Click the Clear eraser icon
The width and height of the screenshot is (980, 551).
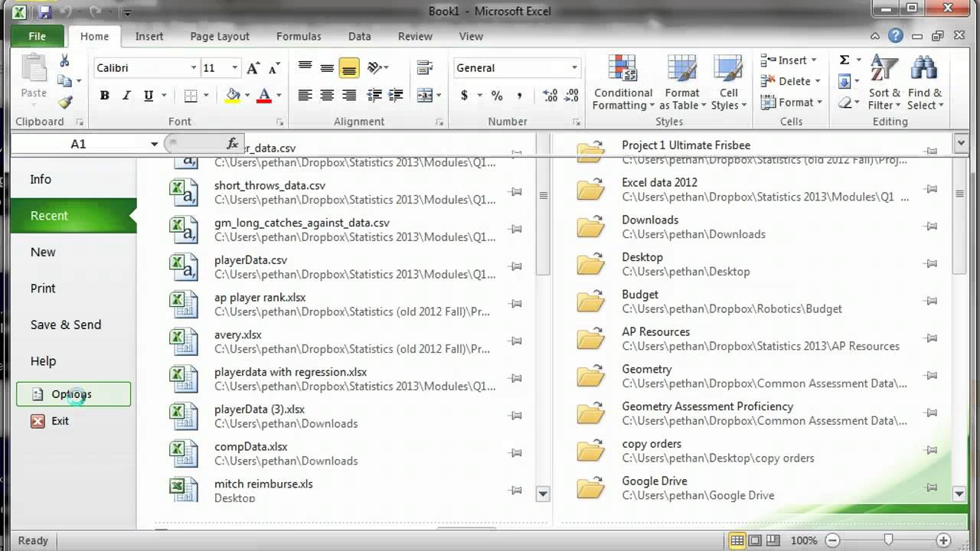click(x=844, y=102)
